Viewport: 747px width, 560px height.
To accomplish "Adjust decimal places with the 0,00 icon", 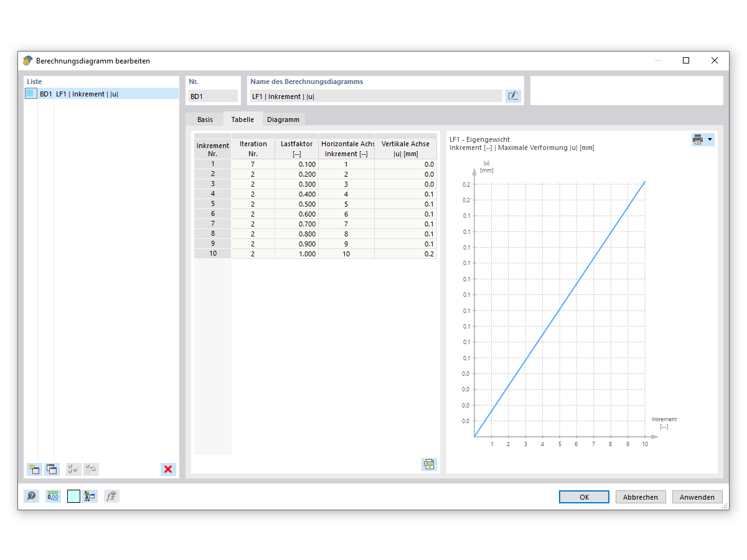I will click(53, 496).
